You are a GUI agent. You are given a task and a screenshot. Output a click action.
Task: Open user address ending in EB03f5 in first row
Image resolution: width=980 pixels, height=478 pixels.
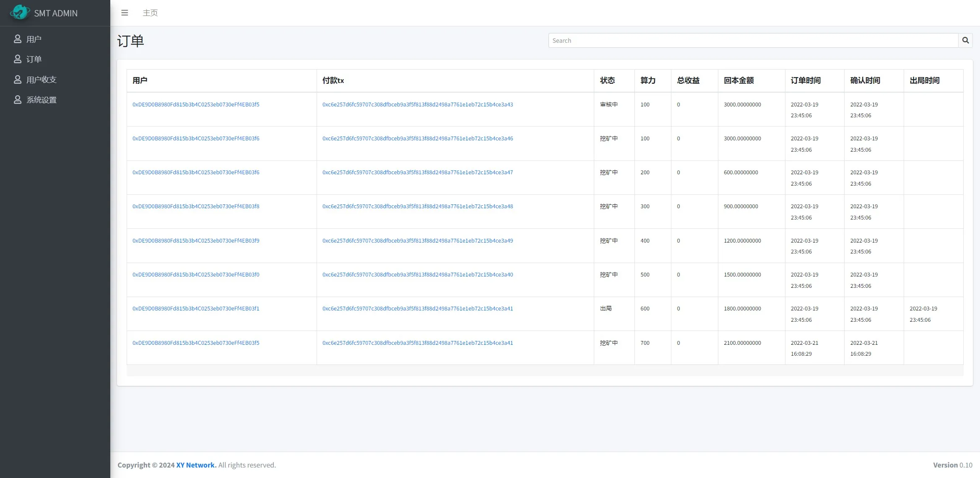196,104
